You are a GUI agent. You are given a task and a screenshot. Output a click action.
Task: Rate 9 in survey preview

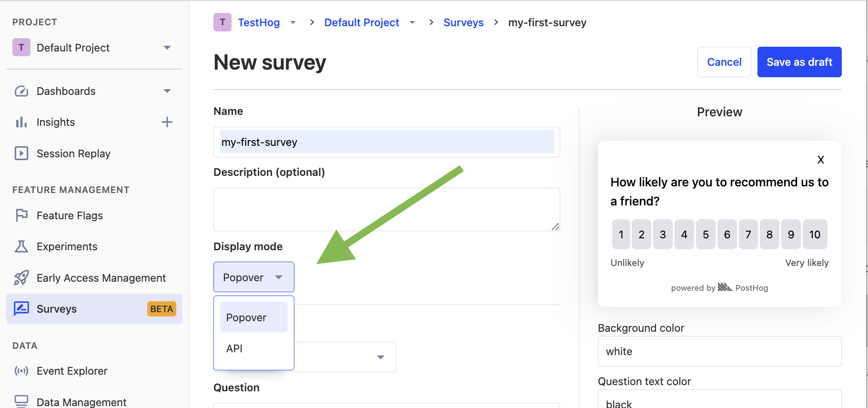point(791,234)
